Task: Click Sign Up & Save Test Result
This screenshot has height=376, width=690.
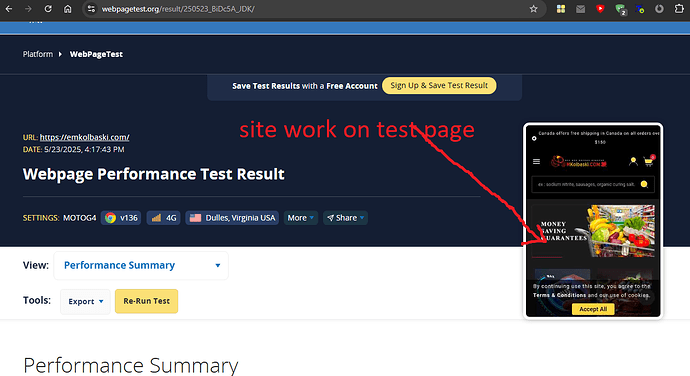Action: [x=439, y=85]
